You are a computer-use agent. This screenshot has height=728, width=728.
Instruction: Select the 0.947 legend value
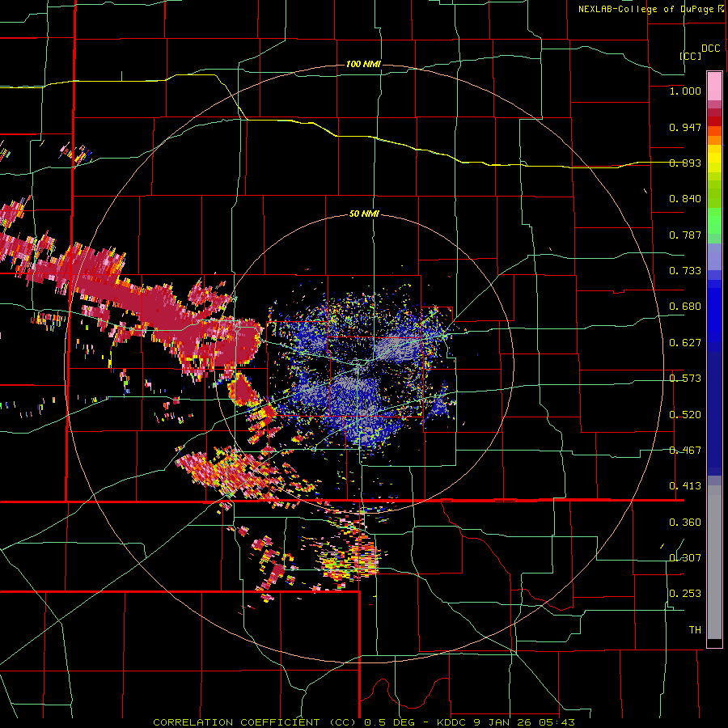tap(685, 127)
